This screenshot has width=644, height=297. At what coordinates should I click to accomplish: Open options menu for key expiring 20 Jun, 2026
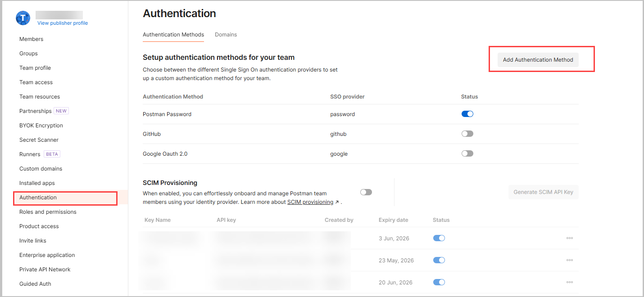tap(570, 282)
